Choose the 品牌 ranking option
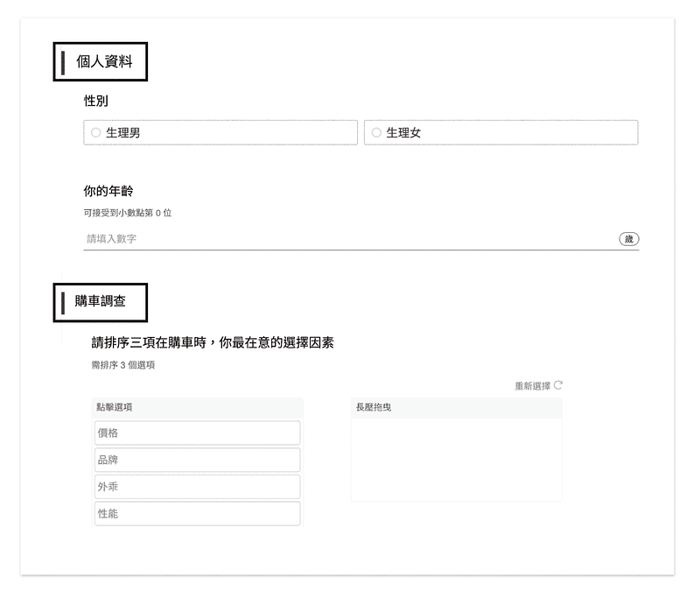700x605 pixels. coord(198,460)
